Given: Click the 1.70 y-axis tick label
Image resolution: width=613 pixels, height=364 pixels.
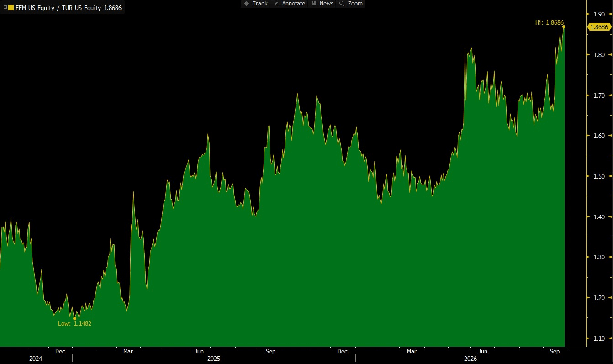Looking at the screenshot, I should pos(599,95).
